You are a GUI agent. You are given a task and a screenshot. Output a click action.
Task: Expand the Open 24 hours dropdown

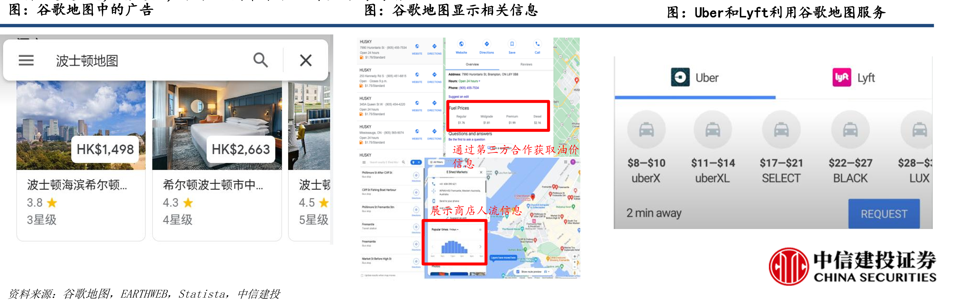469,81
